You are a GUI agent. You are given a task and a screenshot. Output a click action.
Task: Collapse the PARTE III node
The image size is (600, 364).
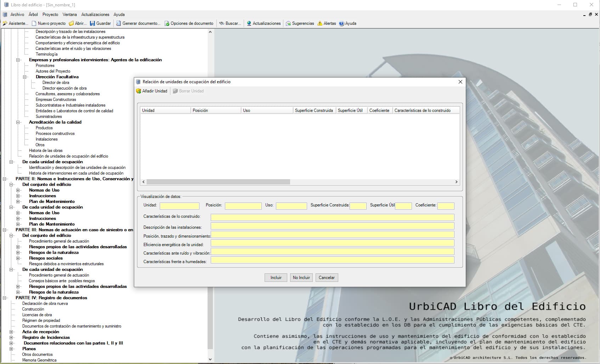[5, 230]
